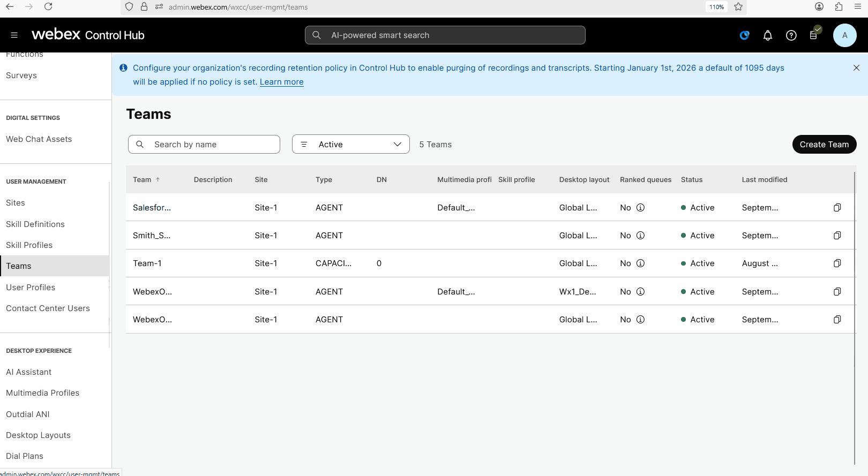
Task: Go to Contact Center Users
Action: 48,308
